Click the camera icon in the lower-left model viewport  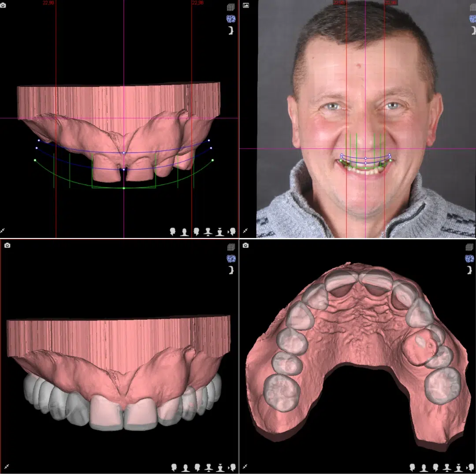point(6,244)
